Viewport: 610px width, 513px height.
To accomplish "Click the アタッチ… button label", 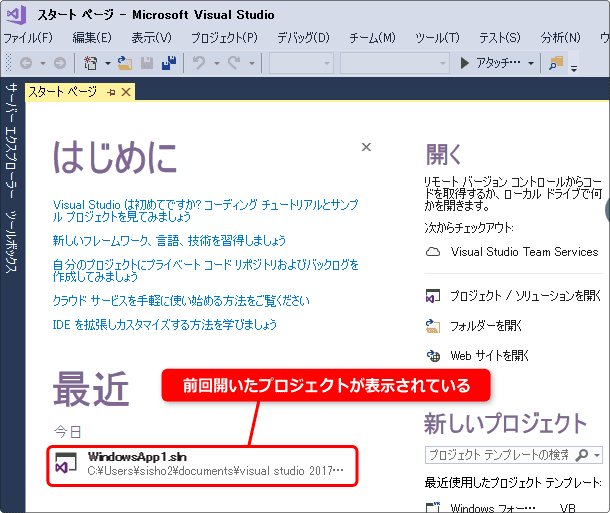I will click(x=498, y=63).
